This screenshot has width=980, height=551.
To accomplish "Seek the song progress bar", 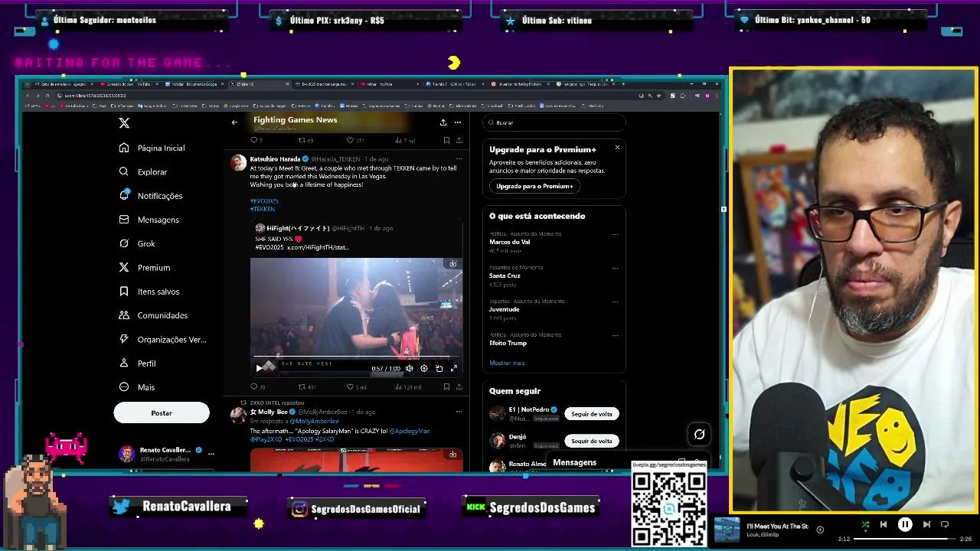I will (x=905, y=539).
